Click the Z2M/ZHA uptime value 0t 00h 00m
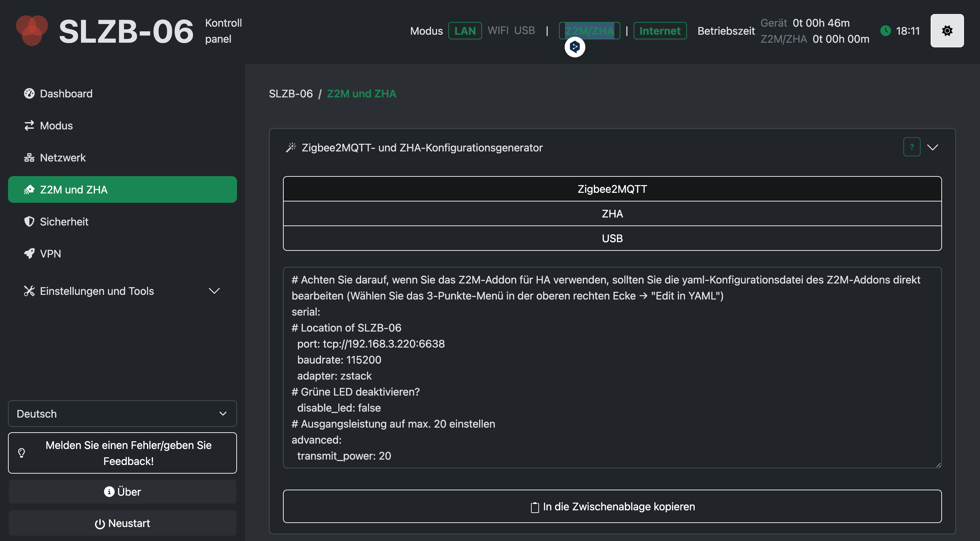Image resolution: width=980 pixels, height=541 pixels. click(x=841, y=39)
